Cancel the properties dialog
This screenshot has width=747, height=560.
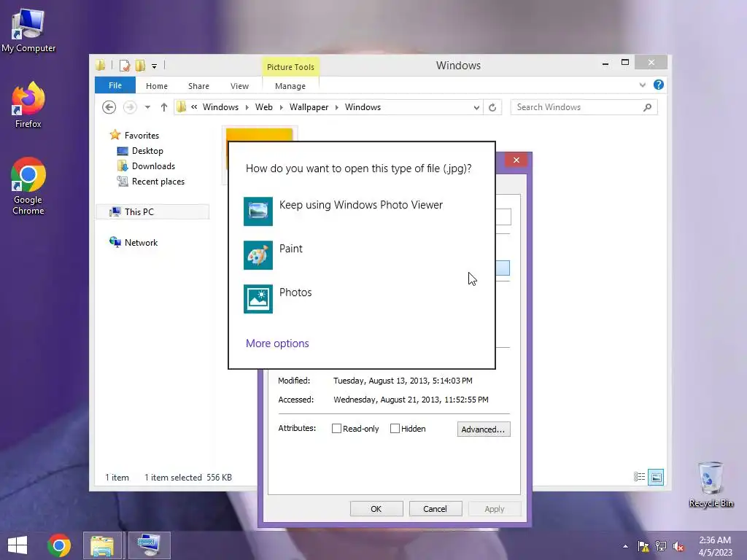(x=436, y=508)
